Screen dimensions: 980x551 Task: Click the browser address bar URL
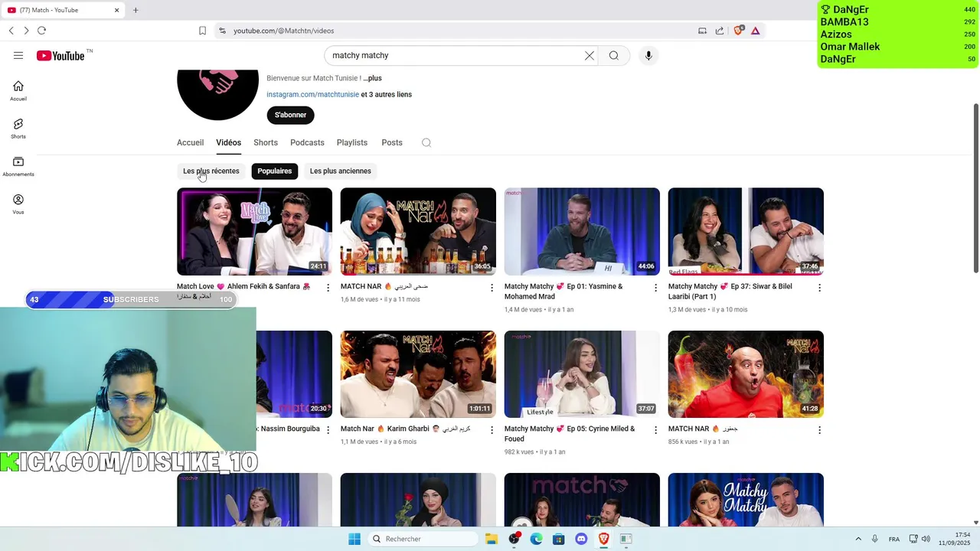point(283,31)
